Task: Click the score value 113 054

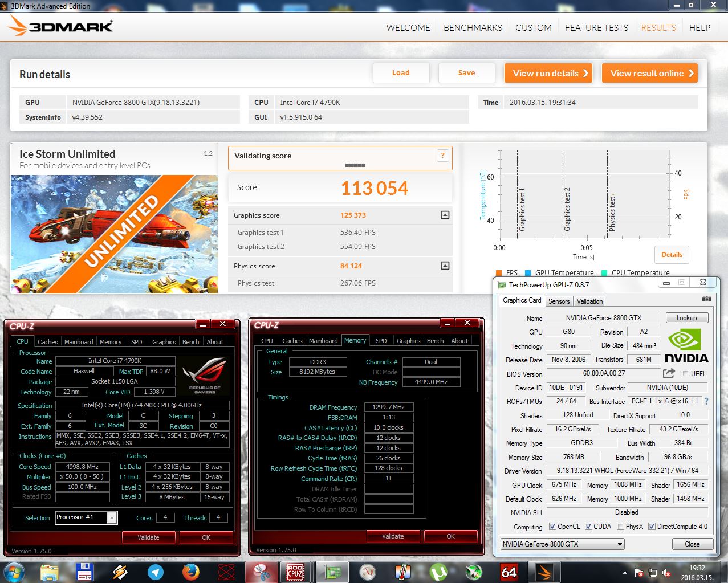Action: (375, 188)
